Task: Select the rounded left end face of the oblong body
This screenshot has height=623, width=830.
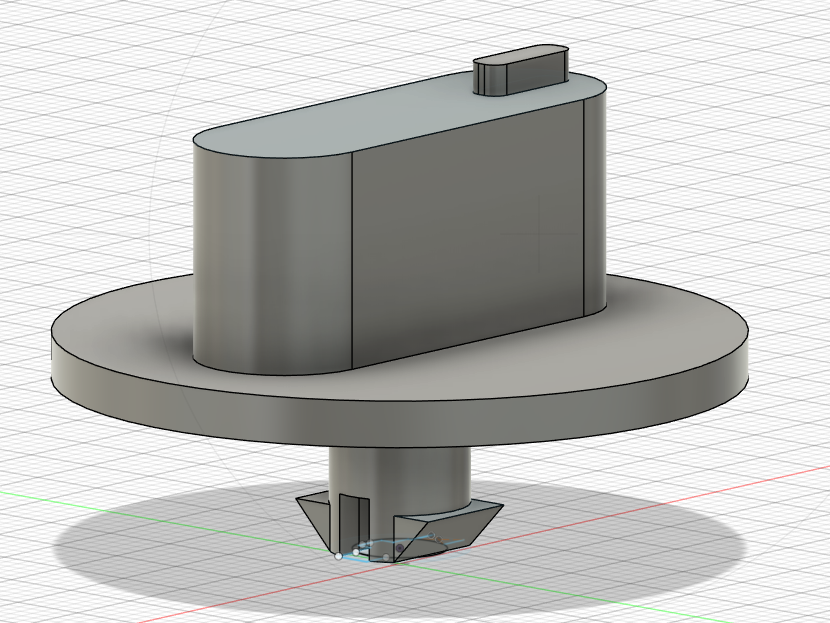Action: pyautogui.click(x=273, y=259)
